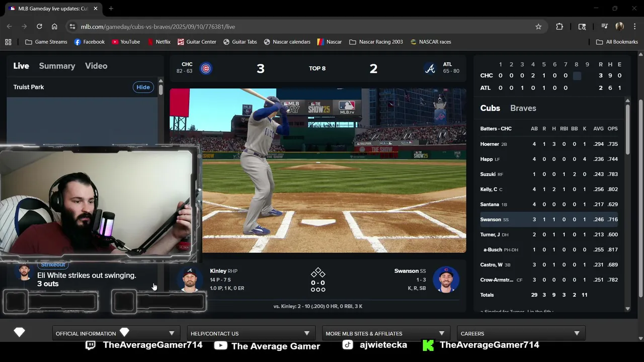Click Happ in the batters list

487,159
